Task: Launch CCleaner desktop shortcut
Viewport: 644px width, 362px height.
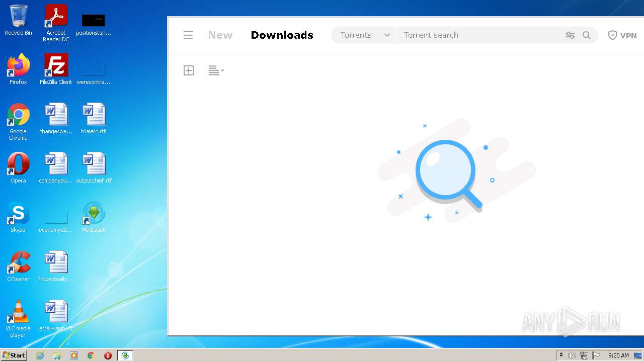Action: coord(18,266)
